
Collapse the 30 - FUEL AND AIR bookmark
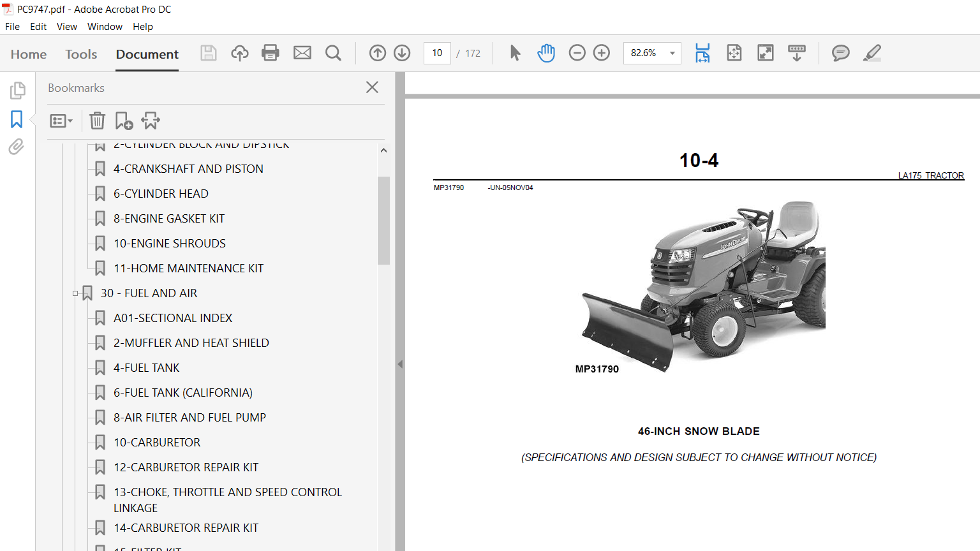(75, 293)
